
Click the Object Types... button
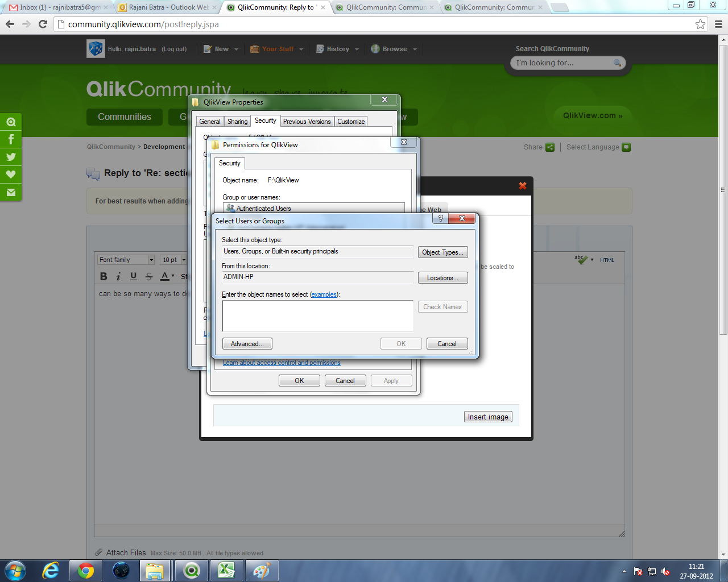coord(443,252)
